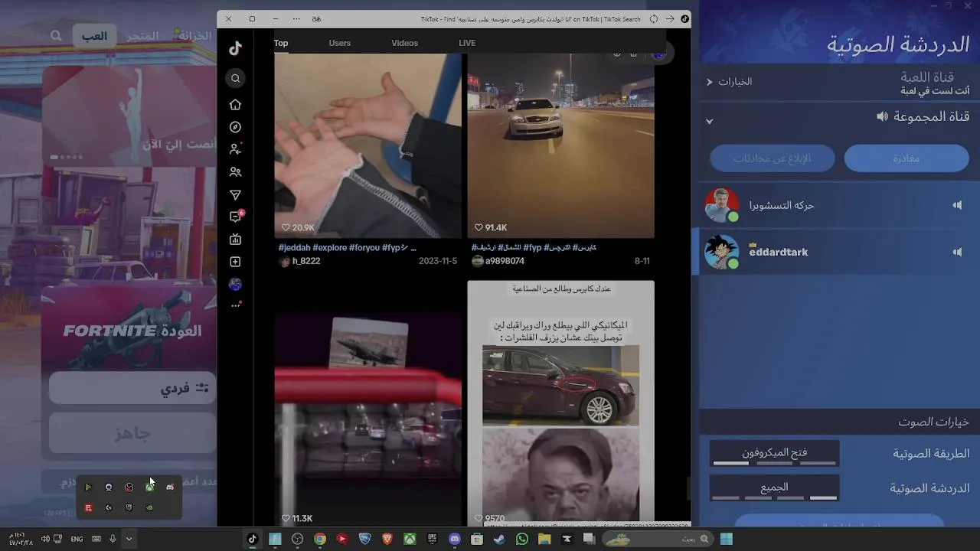Open night street car video thumbnail
This screenshot has width=980, height=551.
tap(561, 145)
